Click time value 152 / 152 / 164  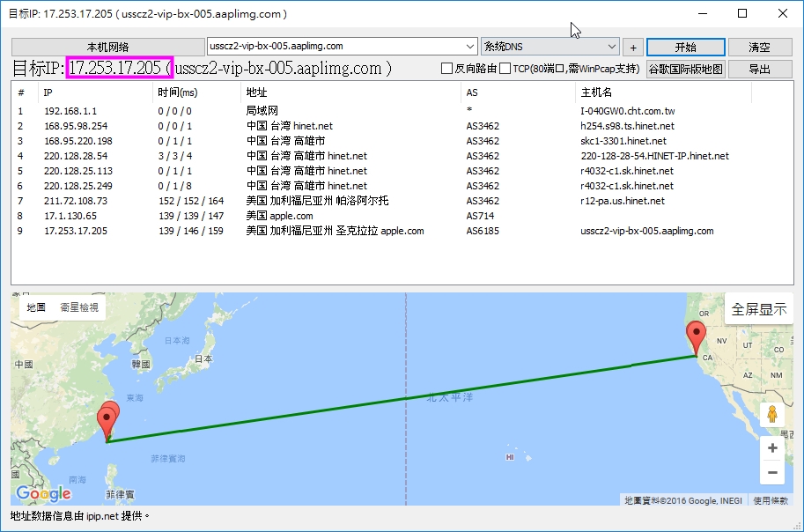pyautogui.click(x=191, y=201)
